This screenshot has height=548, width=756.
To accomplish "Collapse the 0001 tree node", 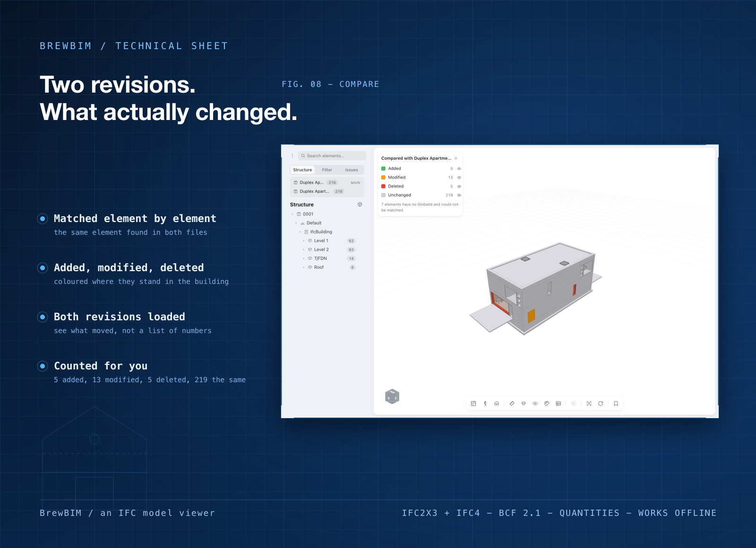I will point(292,214).
